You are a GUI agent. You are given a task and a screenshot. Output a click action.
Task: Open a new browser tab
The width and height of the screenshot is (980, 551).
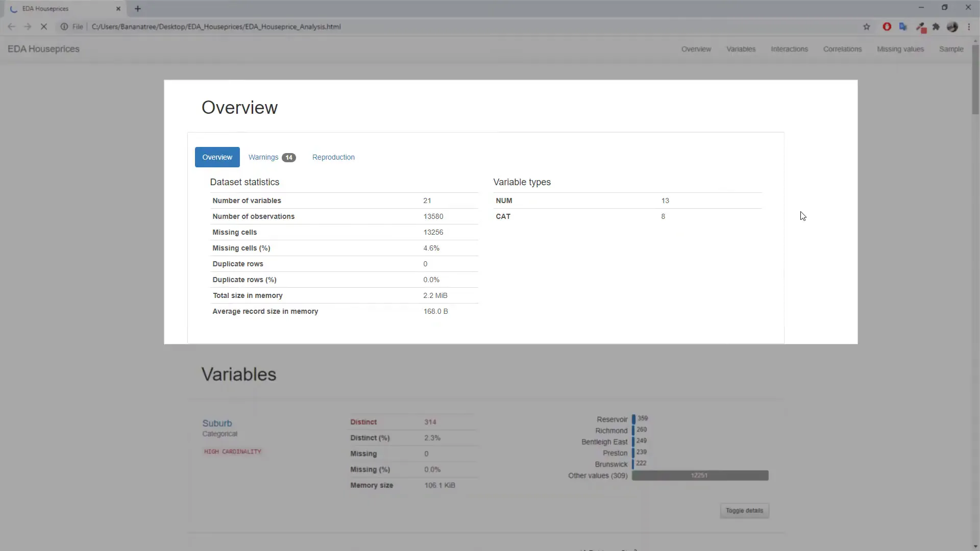(x=138, y=9)
